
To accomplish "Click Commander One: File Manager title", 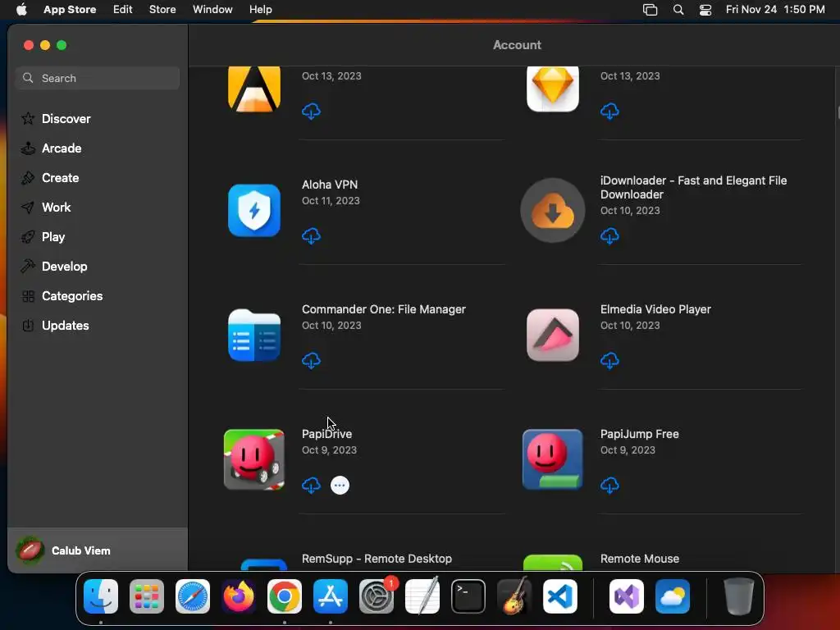I will [x=384, y=309].
